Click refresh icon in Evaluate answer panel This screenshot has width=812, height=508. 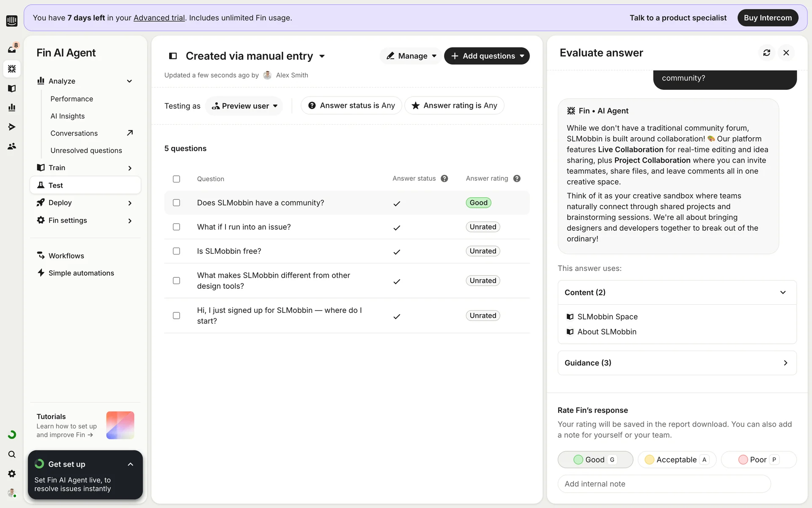[766, 52]
